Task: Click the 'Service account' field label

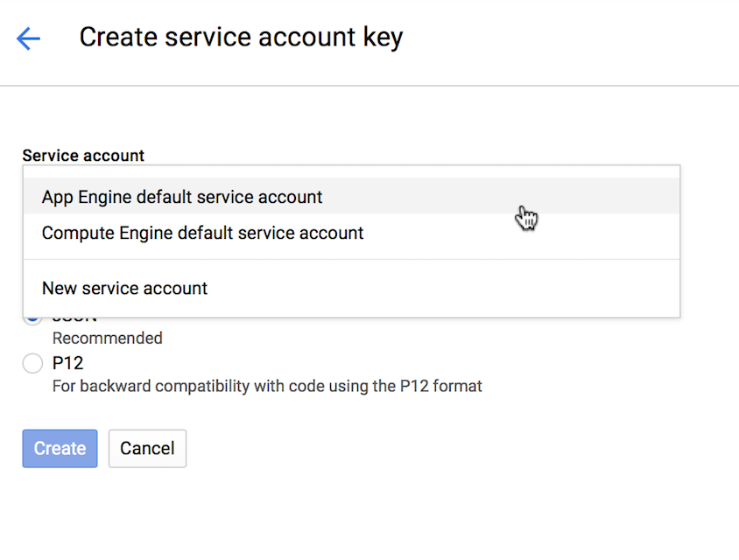Action: coord(83,156)
